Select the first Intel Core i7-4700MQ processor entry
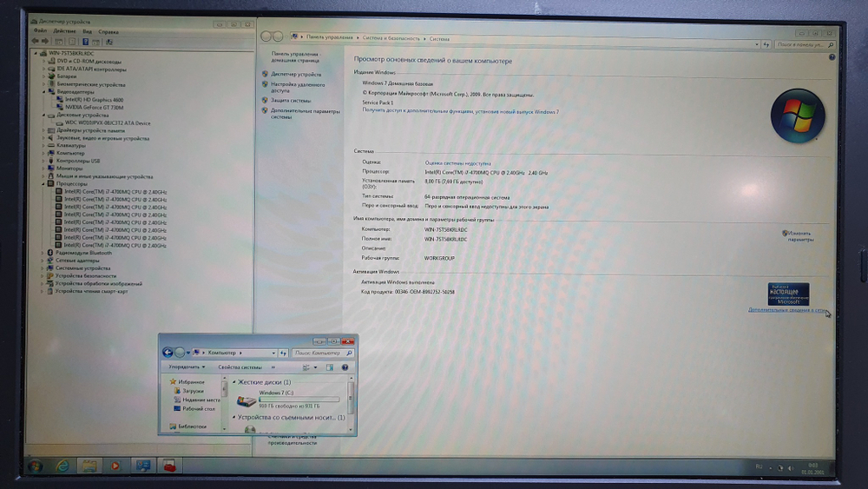This screenshot has height=489, width=868. coord(115,192)
